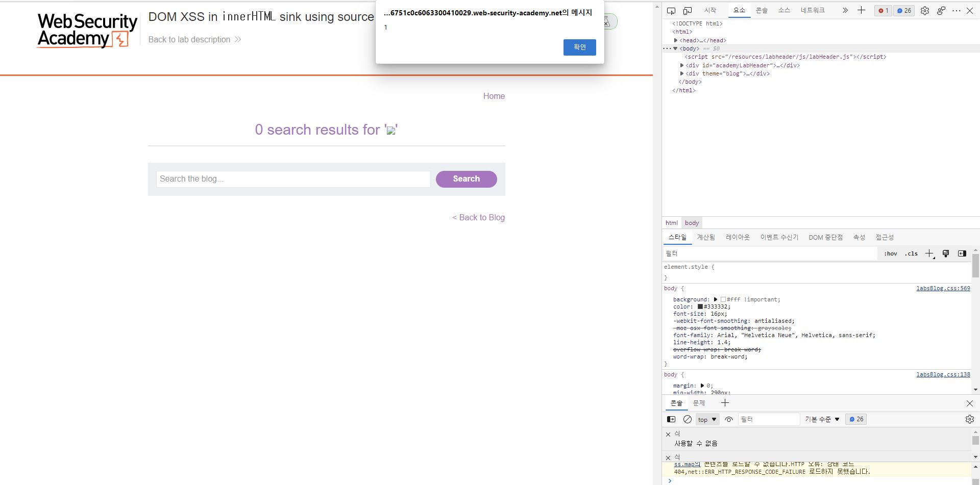Toggle the computed styles sidebar icon
Image resolution: width=980 pixels, height=485 pixels.
[x=962, y=253]
